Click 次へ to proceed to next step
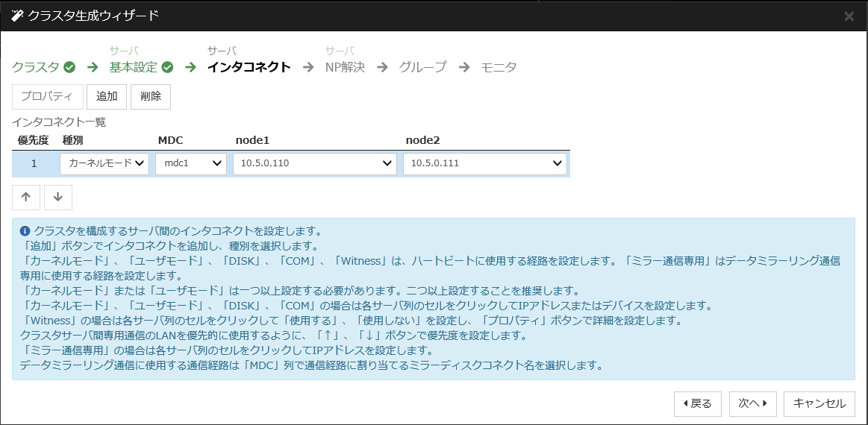The width and height of the screenshot is (868, 425). point(753,403)
